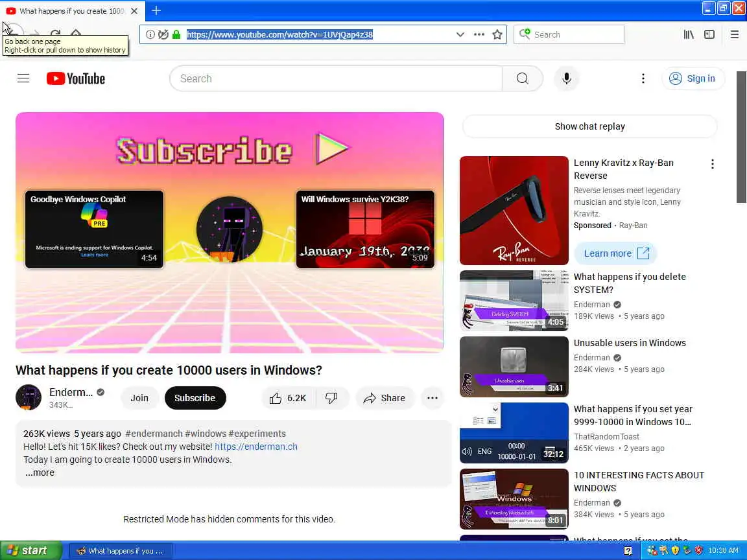Open a new browser tab

pyautogui.click(x=156, y=10)
